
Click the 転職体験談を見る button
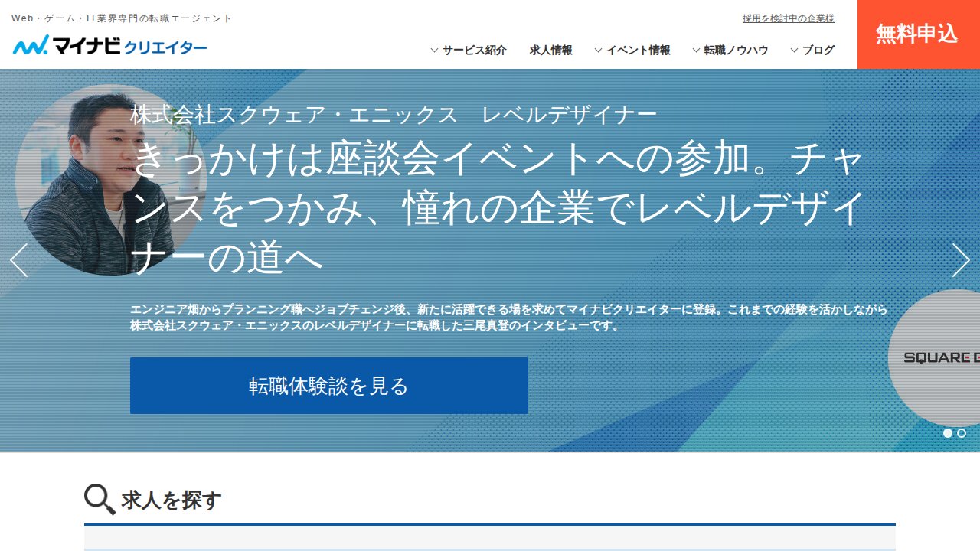(x=329, y=386)
